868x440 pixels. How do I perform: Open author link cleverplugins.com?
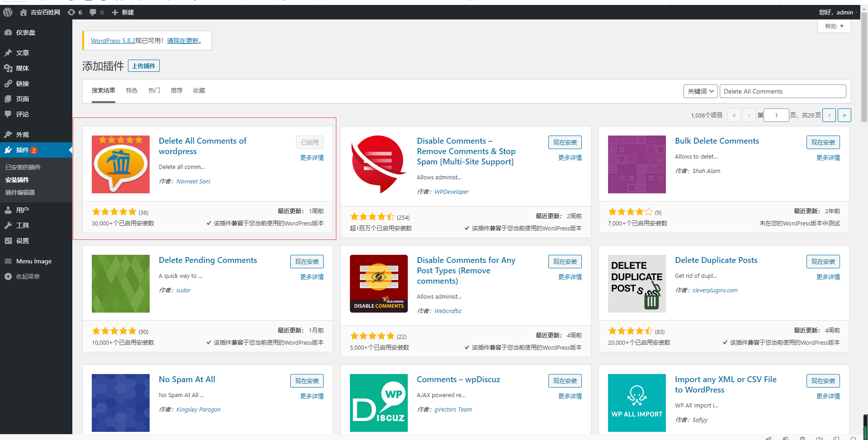tap(715, 290)
